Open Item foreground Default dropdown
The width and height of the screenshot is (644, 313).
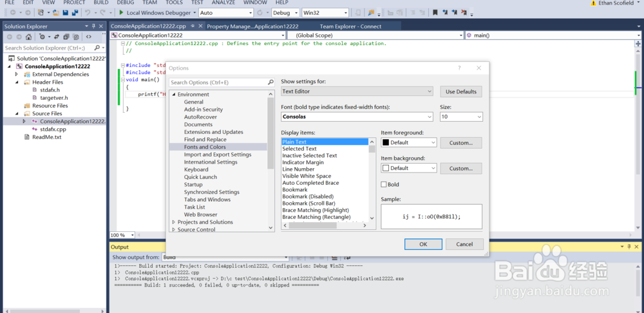(x=409, y=142)
